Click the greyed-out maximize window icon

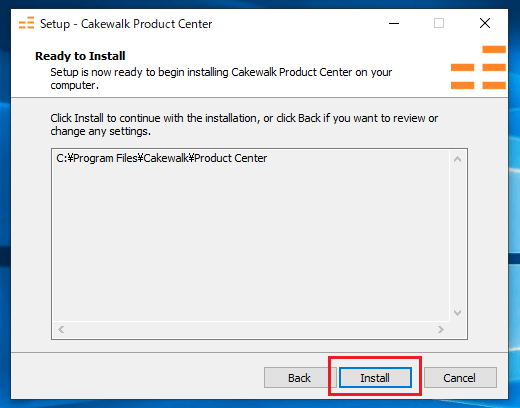pos(439,23)
